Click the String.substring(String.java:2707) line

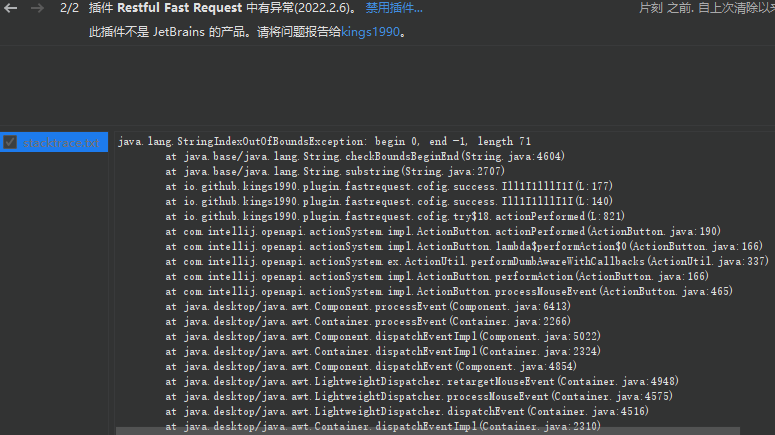(335, 171)
